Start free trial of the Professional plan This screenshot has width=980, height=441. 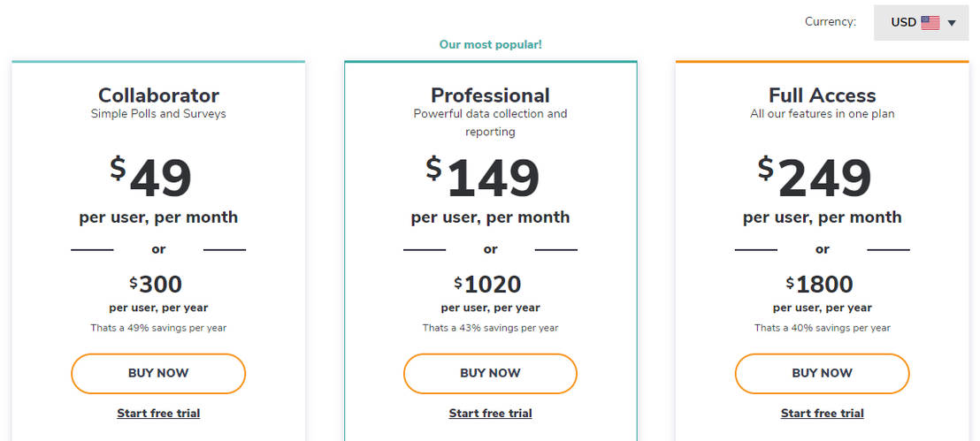tap(490, 413)
